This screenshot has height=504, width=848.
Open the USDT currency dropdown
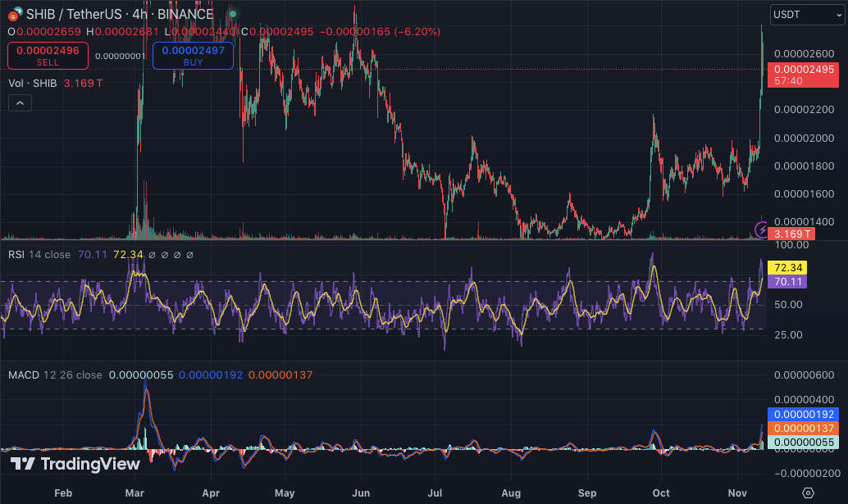click(x=808, y=15)
